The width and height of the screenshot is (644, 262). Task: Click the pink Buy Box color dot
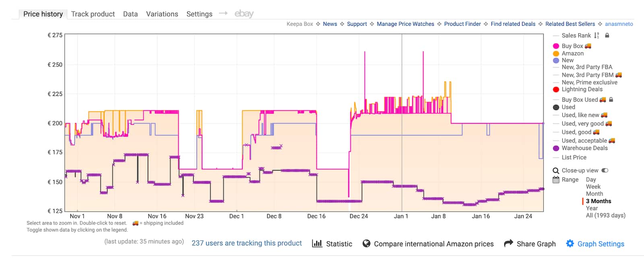[x=556, y=46]
